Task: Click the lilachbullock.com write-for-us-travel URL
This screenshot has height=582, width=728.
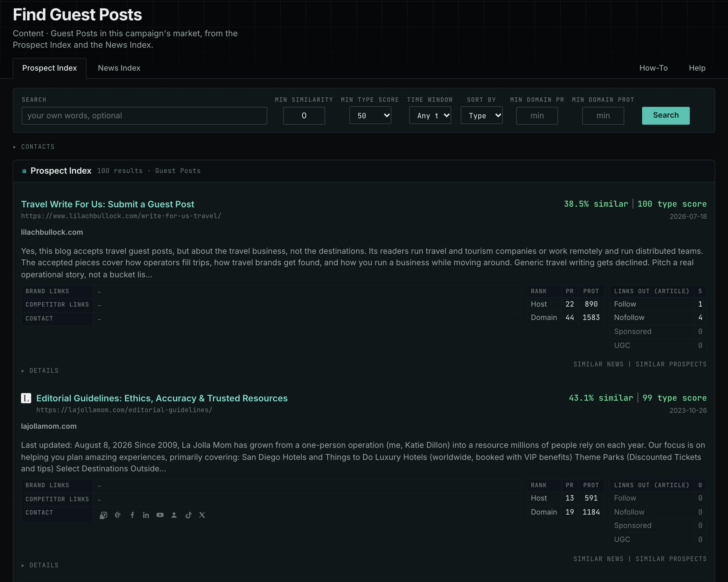Action: [121, 216]
